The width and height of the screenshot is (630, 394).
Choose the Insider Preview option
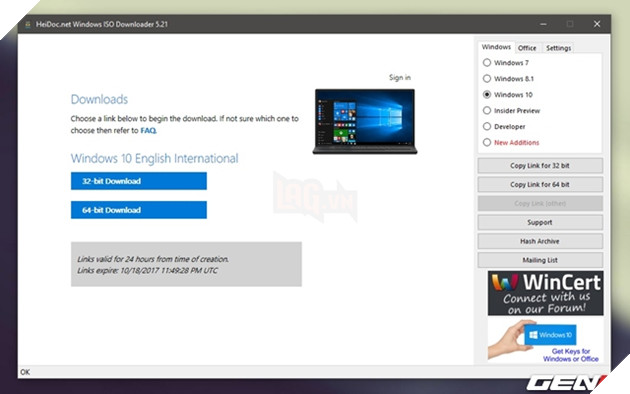pyautogui.click(x=487, y=110)
